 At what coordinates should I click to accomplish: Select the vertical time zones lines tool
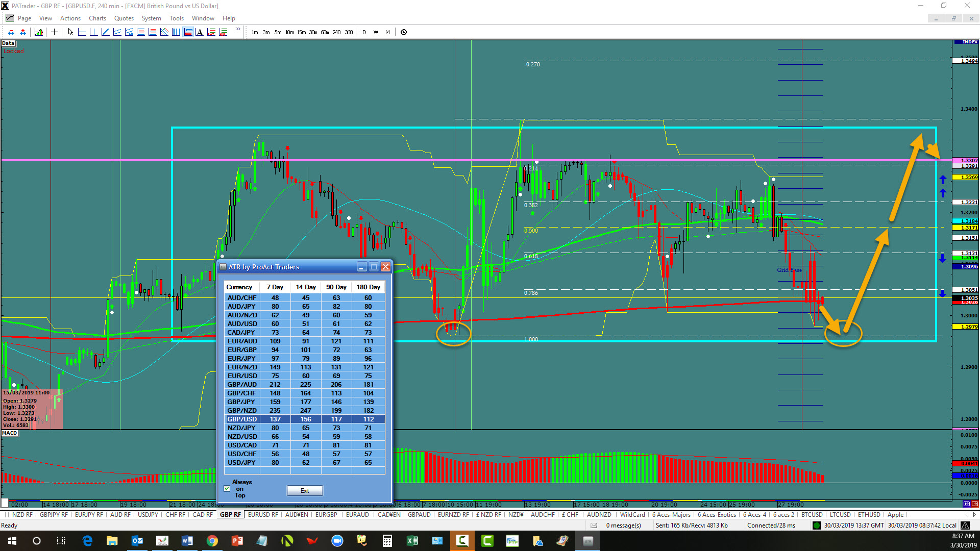[x=176, y=32]
